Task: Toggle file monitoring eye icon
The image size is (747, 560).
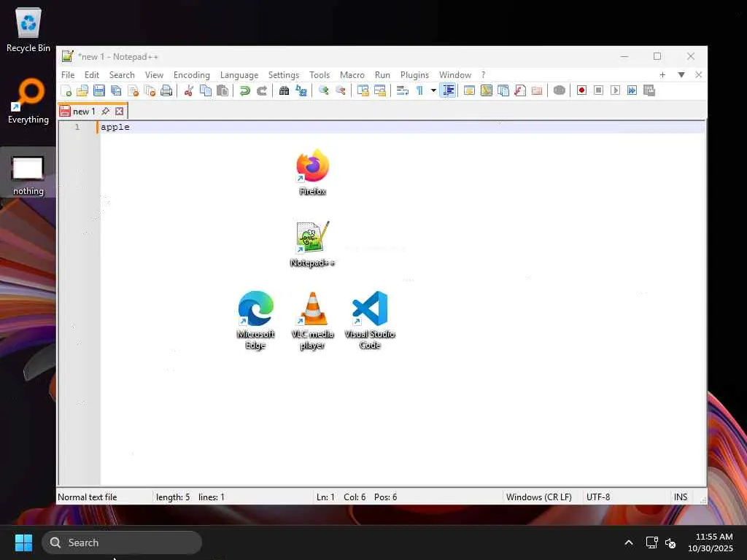Action: [560, 90]
